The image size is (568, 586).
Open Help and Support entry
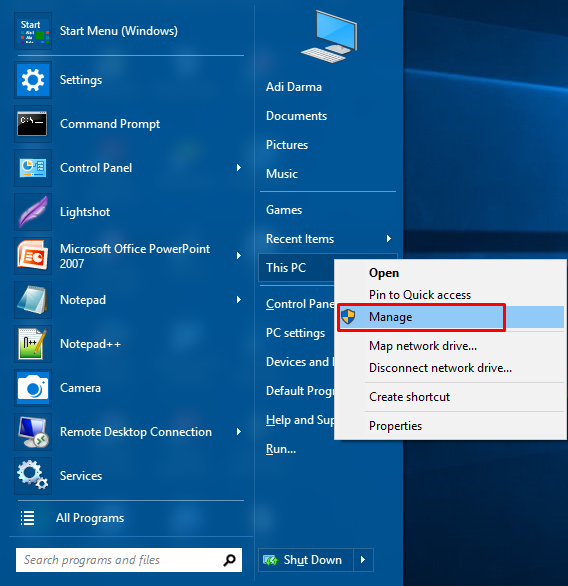pos(300,420)
